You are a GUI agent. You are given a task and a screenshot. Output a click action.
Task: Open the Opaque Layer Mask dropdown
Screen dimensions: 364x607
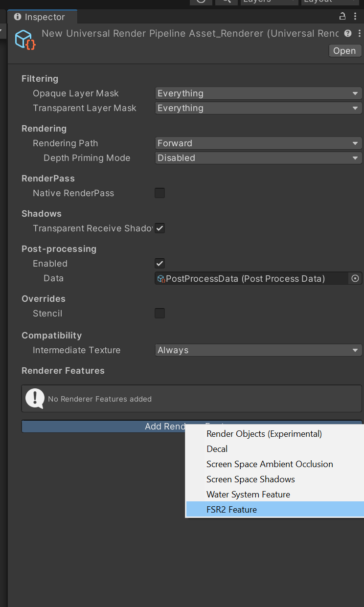[x=258, y=93]
